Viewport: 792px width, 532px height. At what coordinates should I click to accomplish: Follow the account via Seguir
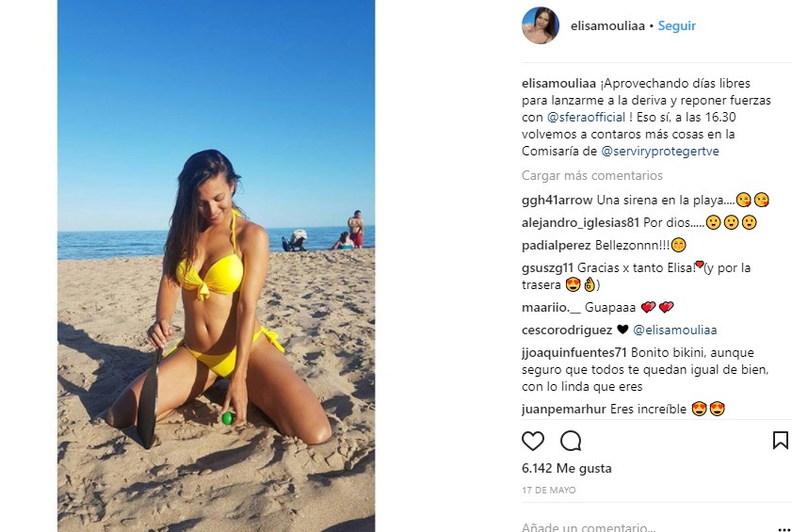676,25
